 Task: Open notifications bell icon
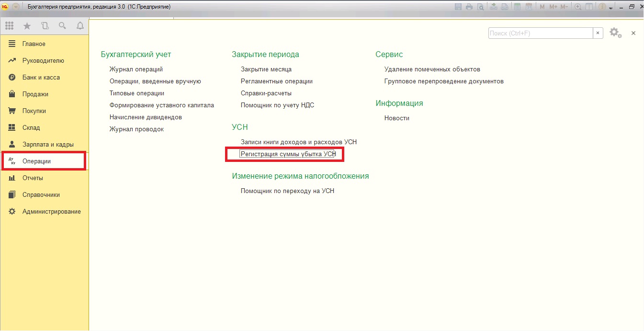click(x=80, y=26)
